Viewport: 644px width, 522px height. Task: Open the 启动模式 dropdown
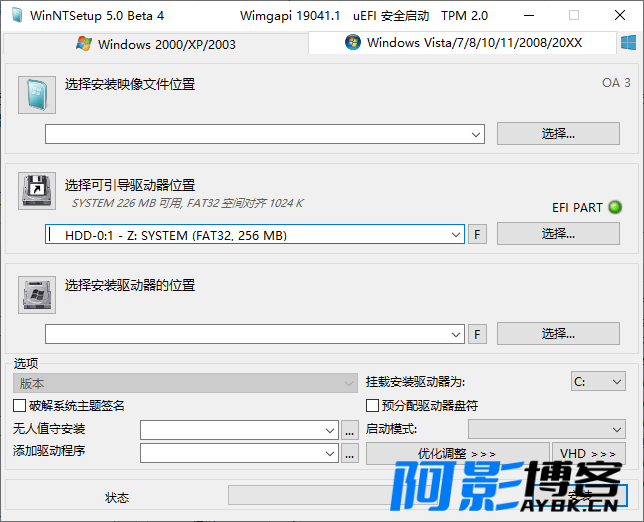click(x=547, y=430)
